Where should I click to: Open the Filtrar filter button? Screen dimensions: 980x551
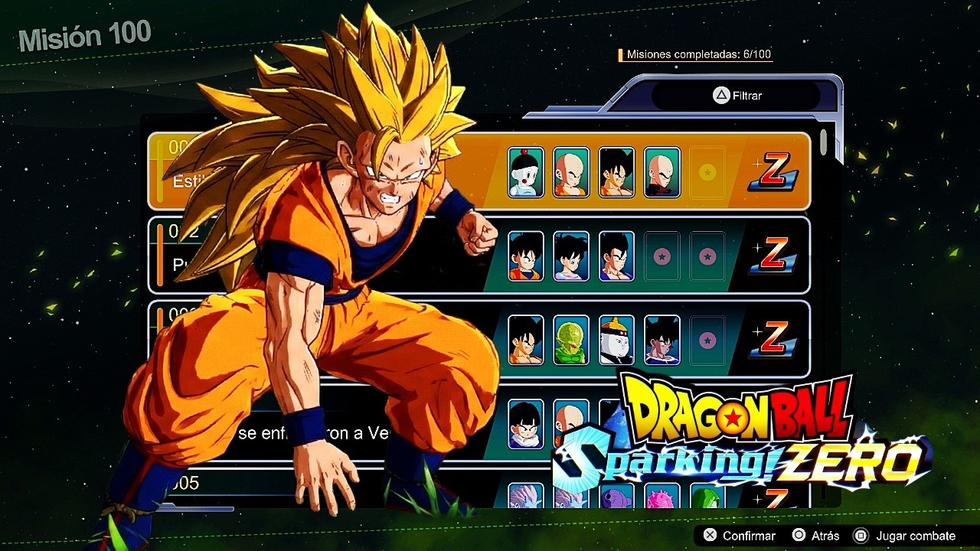[x=736, y=96]
